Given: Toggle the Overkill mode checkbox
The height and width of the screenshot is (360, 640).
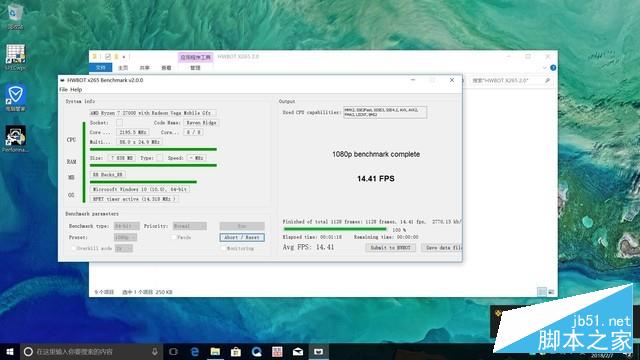Looking at the screenshot, I should click(x=73, y=248).
